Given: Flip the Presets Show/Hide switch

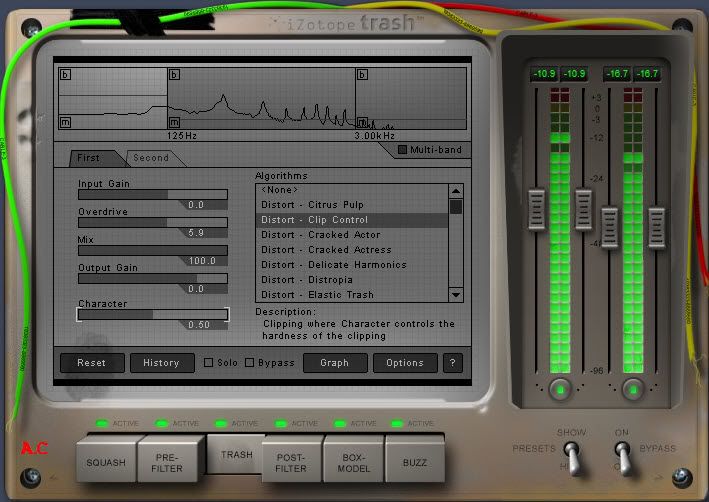Looking at the screenshot, I should tap(573, 458).
